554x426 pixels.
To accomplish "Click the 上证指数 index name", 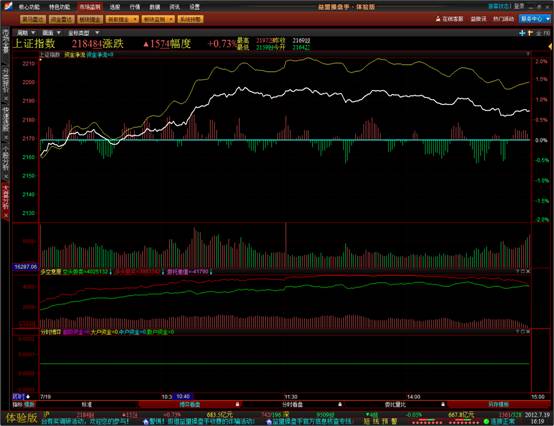I will pyautogui.click(x=34, y=44).
